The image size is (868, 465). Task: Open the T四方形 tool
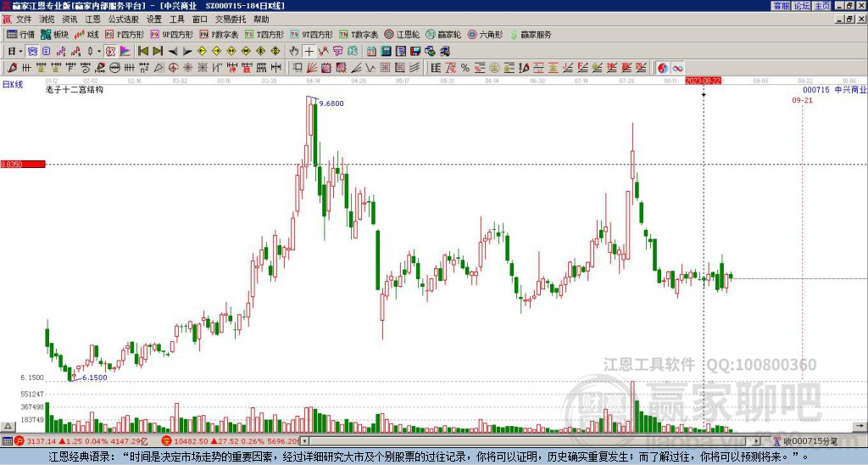click(264, 34)
